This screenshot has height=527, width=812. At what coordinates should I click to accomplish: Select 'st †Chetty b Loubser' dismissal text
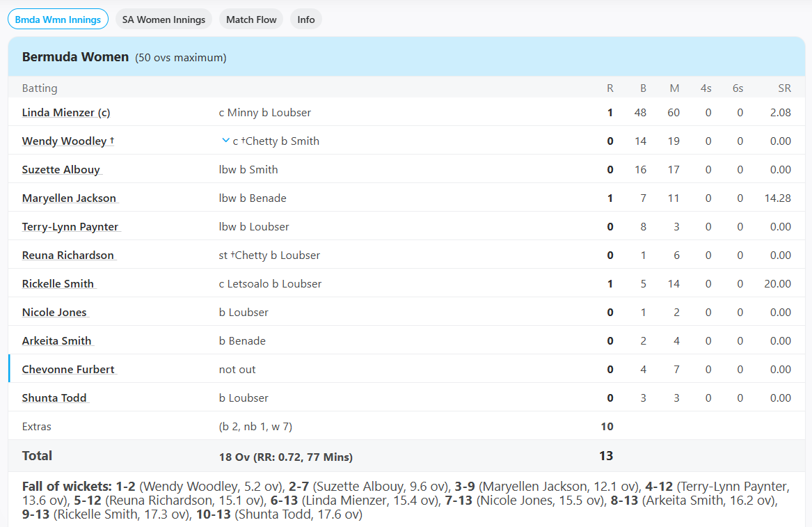(269, 255)
